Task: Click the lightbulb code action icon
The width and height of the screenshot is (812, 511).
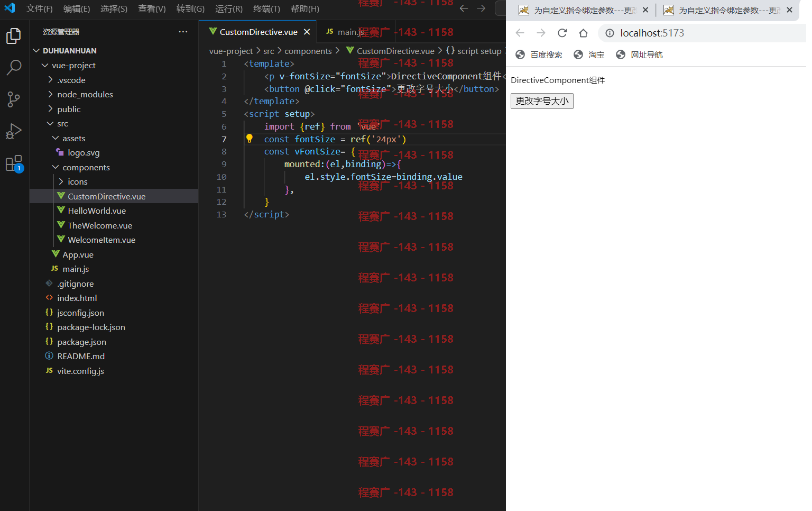Action: point(250,139)
